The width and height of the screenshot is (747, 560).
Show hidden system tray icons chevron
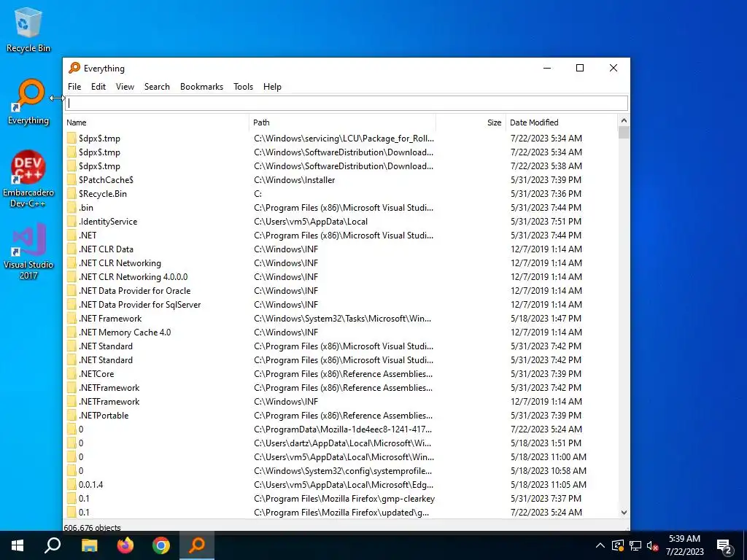tap(600, 545)
